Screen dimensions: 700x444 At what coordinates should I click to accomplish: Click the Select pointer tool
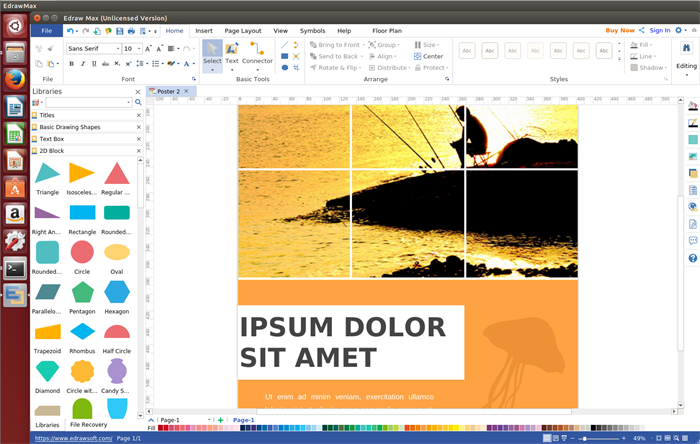tap(212, 53)
